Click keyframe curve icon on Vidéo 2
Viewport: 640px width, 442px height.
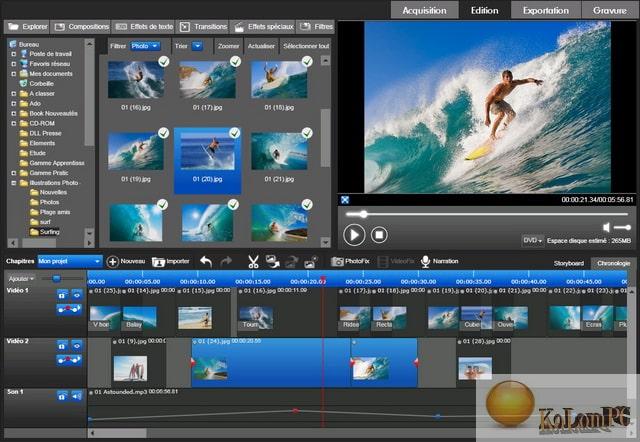[x=69, y=360]
